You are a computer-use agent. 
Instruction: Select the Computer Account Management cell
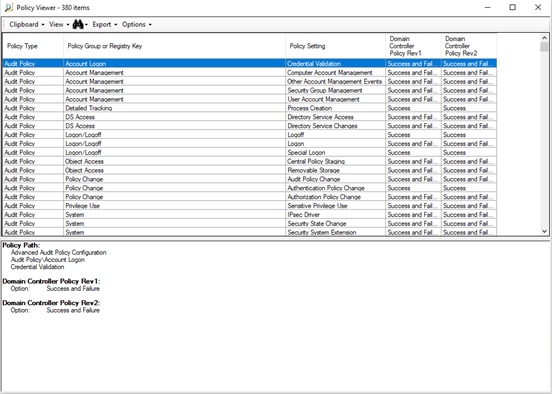335,73
